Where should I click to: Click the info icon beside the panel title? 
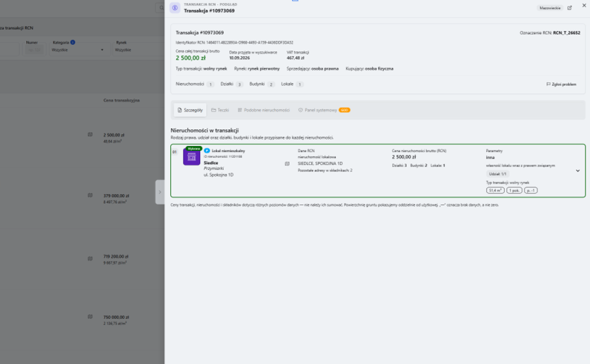175,8
